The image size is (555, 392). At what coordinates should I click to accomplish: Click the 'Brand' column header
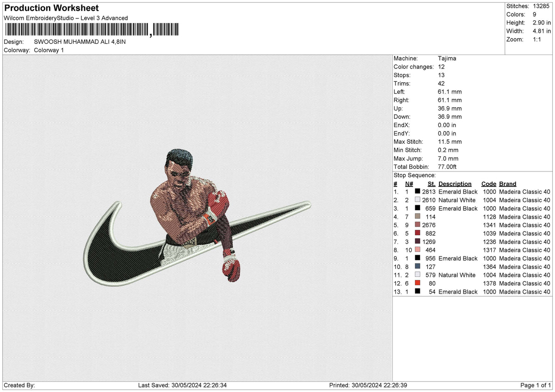pos(507,184)
